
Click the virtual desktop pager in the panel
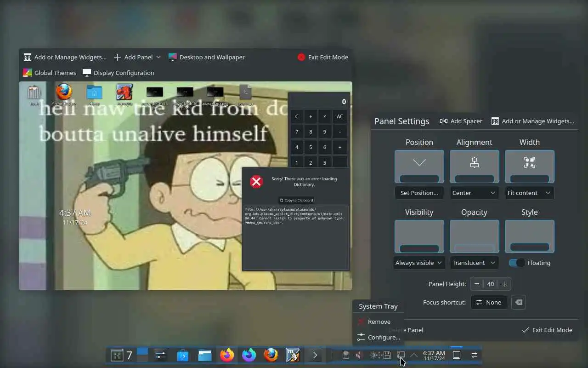[143, 355]
